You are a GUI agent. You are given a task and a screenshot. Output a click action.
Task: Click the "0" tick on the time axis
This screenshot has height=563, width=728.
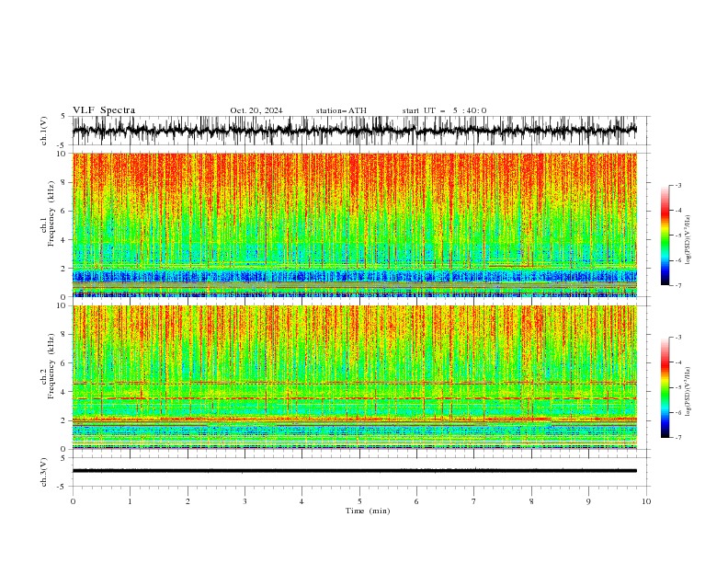(73, 501)
